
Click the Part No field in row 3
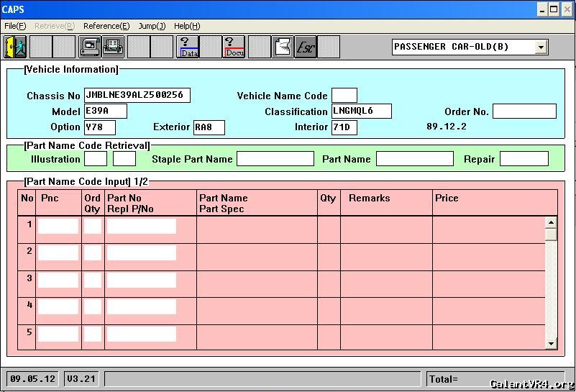point(142,280)
